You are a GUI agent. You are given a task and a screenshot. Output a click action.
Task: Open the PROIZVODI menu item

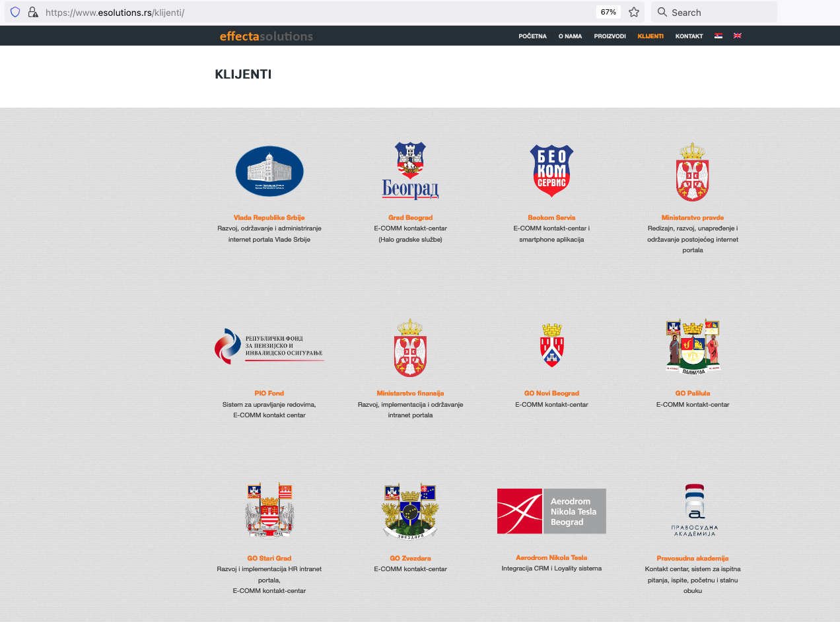point(610,36)
